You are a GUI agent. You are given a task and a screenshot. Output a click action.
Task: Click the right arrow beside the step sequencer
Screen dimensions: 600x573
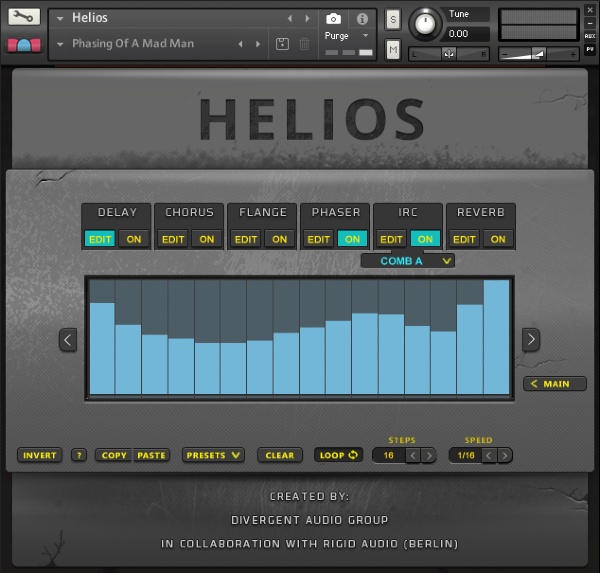531,339
